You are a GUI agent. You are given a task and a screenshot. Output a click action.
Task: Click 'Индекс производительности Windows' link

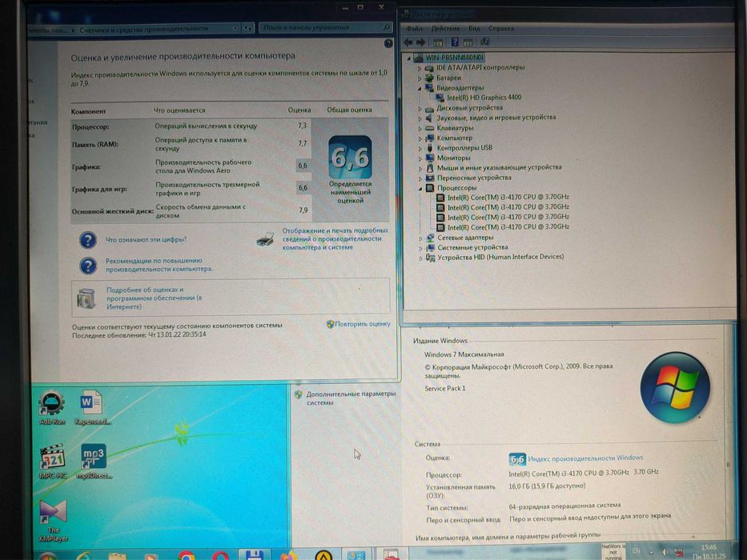[585, 458]
